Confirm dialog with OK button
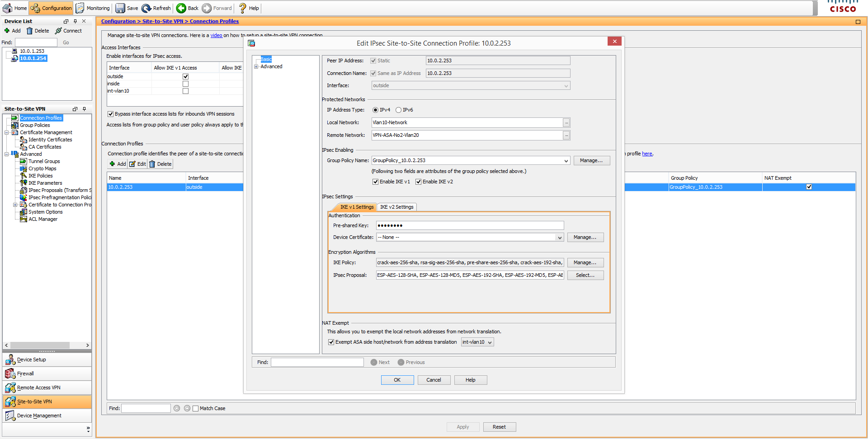868x439 pixels. coord(397,380)
